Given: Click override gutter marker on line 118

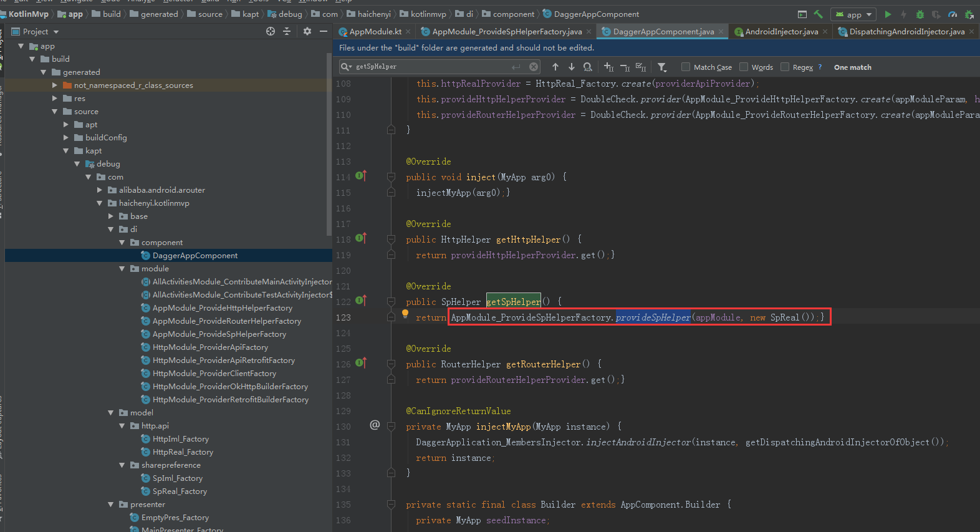Looking at the screenshot, I should [x=361, y=238].
